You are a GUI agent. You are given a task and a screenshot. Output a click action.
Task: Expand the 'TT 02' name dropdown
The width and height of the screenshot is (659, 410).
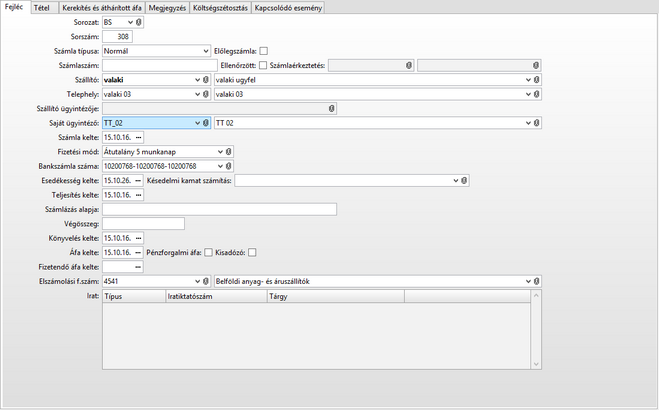[528, 123]
